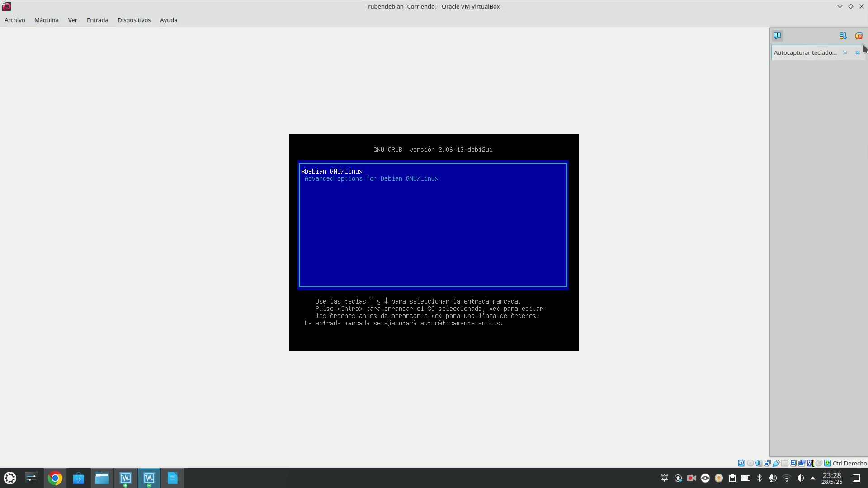868x488 pixels.
Task: Open the Dispositivos menu
Action: click(x=134, y=20)
